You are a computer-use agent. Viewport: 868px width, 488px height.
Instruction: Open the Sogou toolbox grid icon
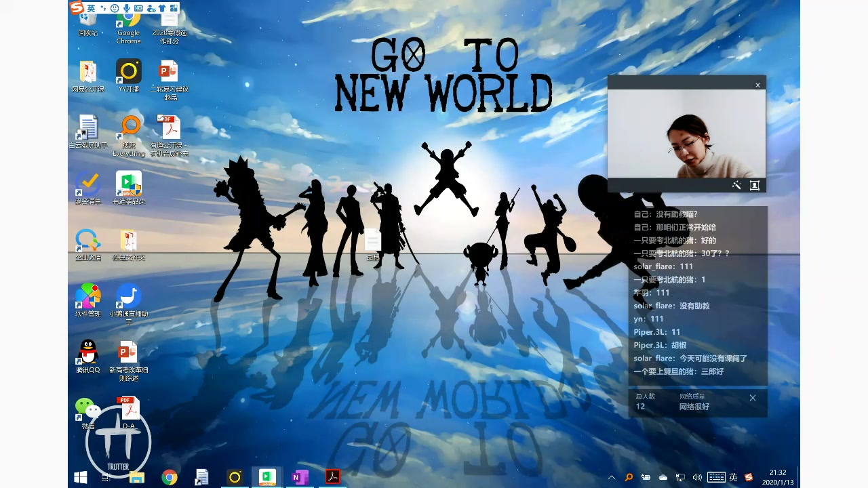(x=174, y=8)
